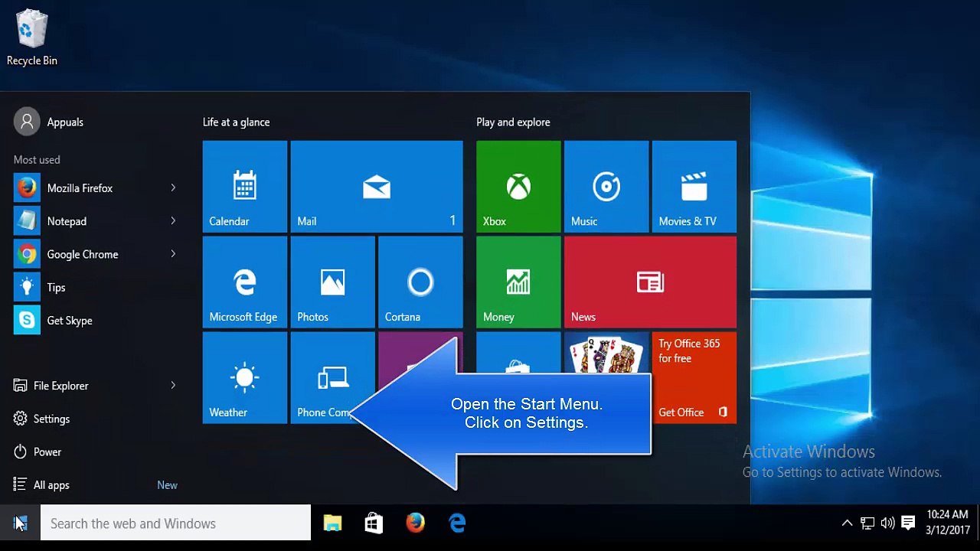The width and height of the screenshot is (980, 551).
Task: Open the News tile
Action: point(650,282)
